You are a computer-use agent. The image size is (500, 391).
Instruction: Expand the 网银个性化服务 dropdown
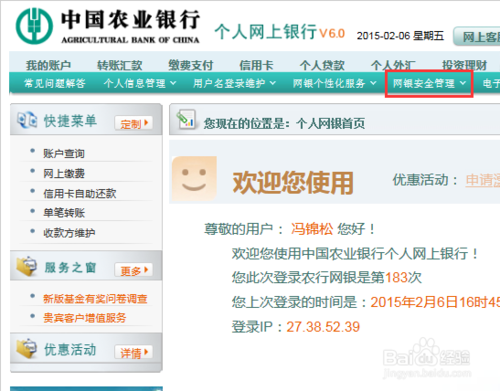point(335,83)
